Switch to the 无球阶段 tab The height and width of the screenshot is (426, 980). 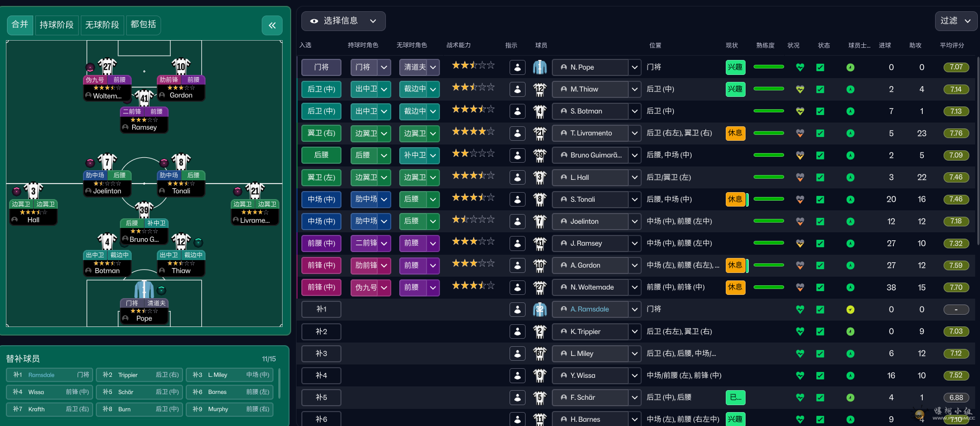(x=102, y=25)
